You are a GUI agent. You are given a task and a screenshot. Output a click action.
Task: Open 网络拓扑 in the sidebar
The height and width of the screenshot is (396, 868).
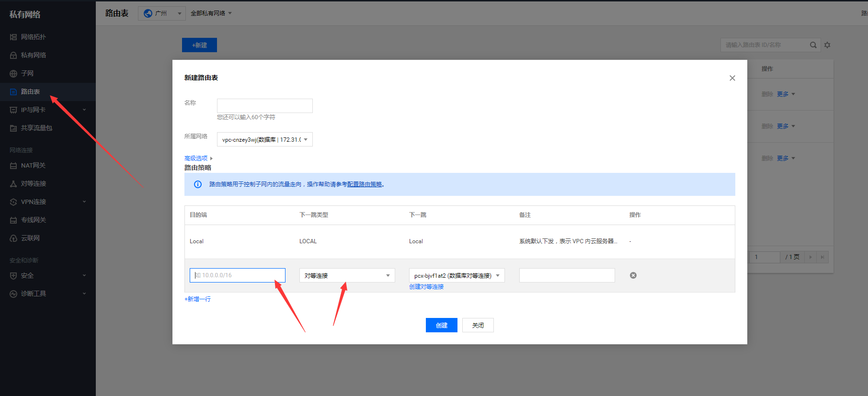click(x=33, y=37)
